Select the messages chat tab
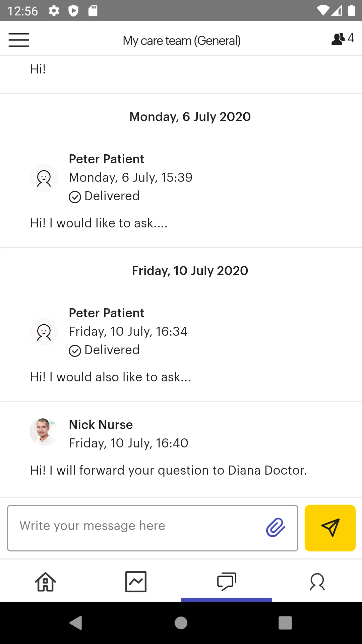 coord(227,582)
